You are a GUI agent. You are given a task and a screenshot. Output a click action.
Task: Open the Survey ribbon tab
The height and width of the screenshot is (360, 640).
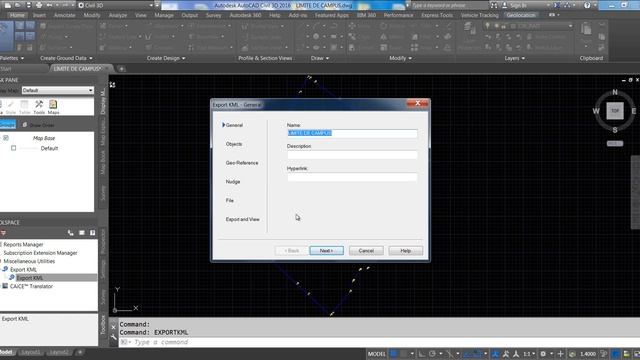pos(213,15)
